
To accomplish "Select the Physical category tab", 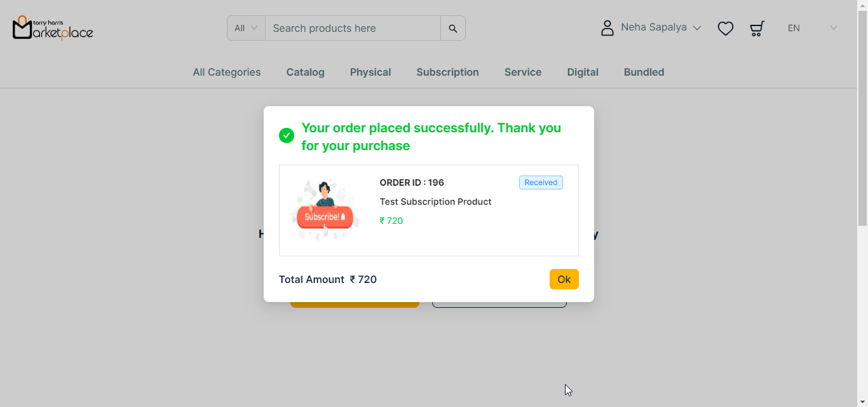I will tap(370, 72).
